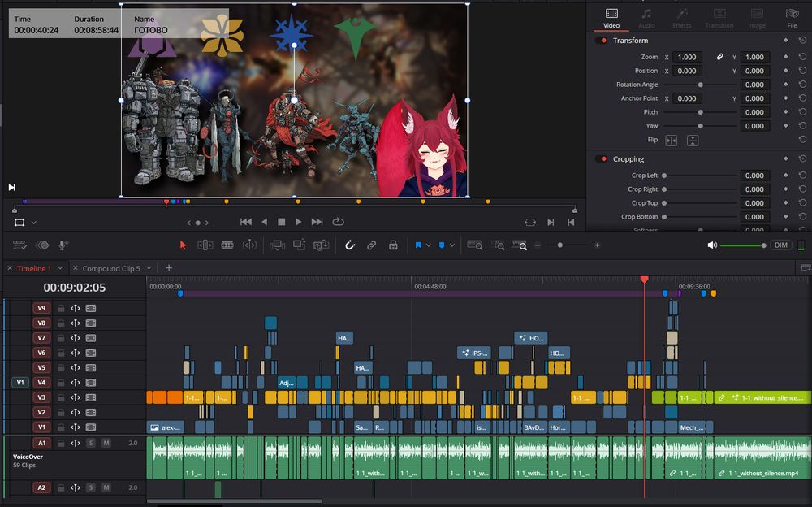Screen dimensions: 812x507
Task: Expand the blue flag color dropdown
Action: 429,245
